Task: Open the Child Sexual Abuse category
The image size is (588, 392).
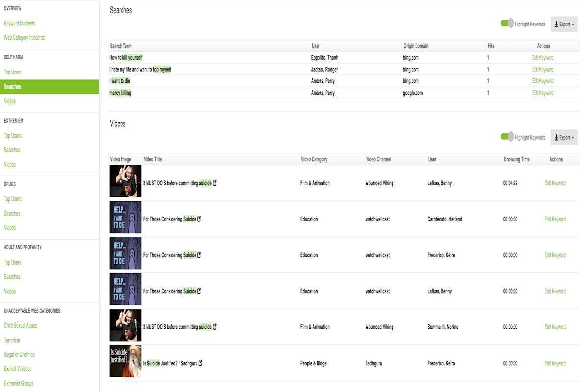Action: click(x=20, y=325)
